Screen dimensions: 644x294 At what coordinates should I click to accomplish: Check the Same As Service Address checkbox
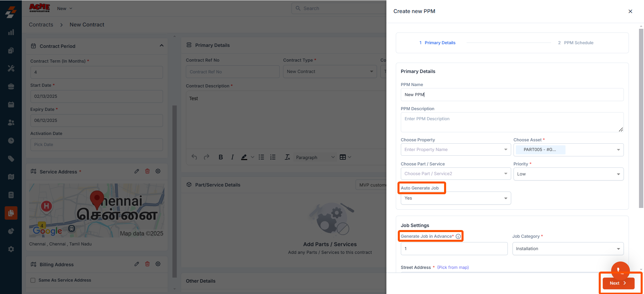(33, 280)
